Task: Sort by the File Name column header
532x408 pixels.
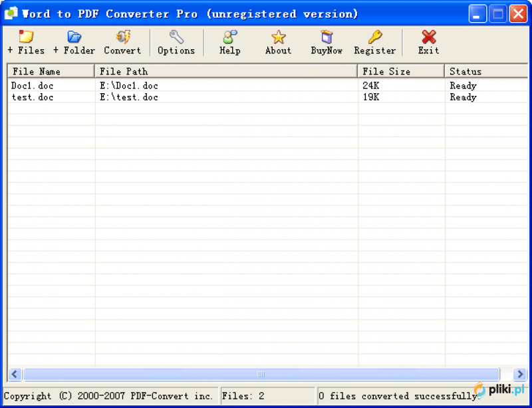Action: click(x=51, y=71)
